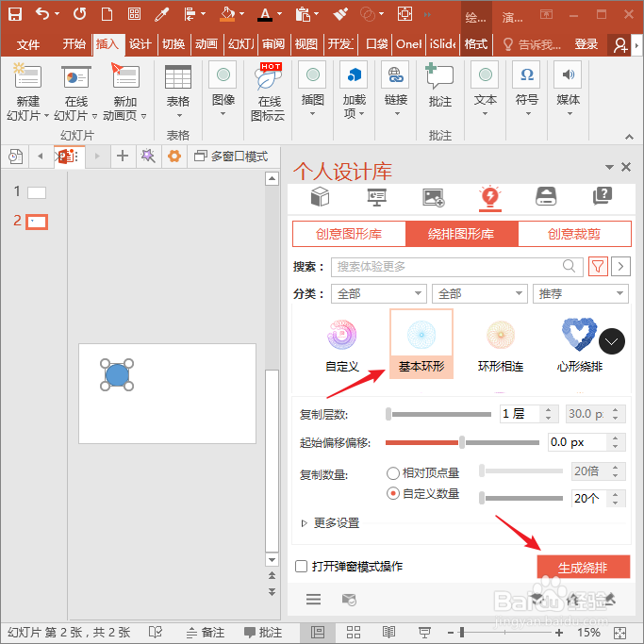Click the picture plus icon in design library
This screenshot has width=644, height=644.
434,197
